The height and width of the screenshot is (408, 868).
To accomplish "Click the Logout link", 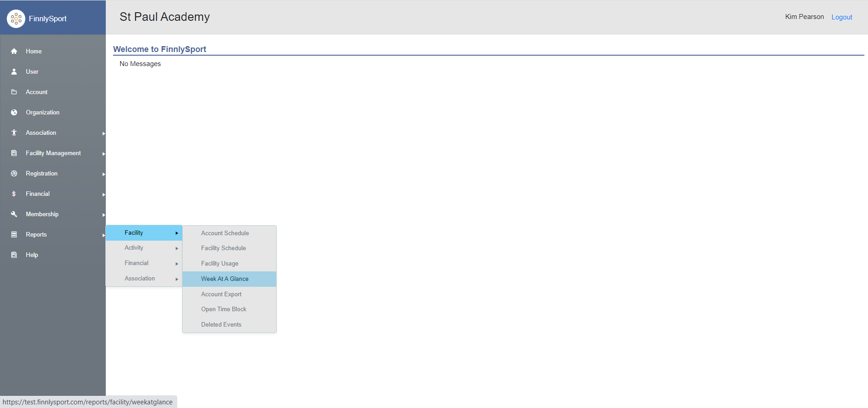I will point(842,17).
